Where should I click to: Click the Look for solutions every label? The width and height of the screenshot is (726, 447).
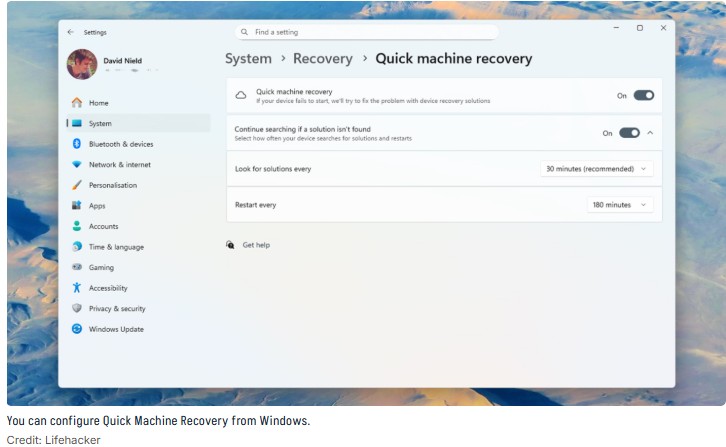click(x=273, y=169)
